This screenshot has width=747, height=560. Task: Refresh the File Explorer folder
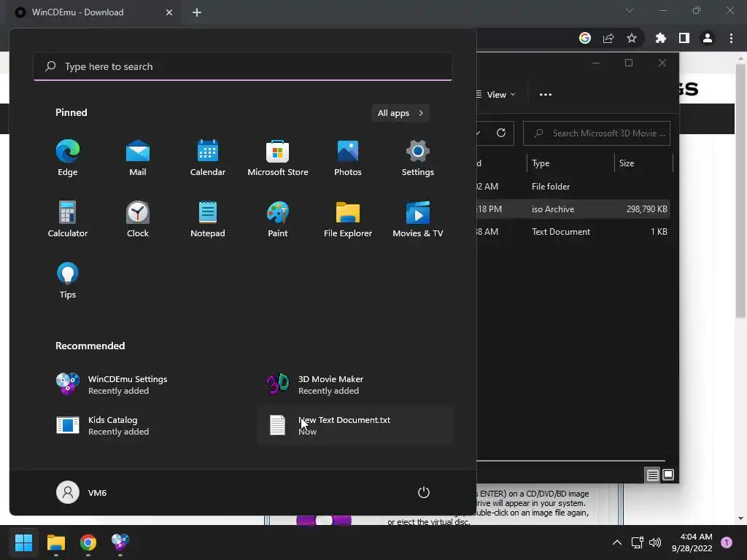(501, 133)
